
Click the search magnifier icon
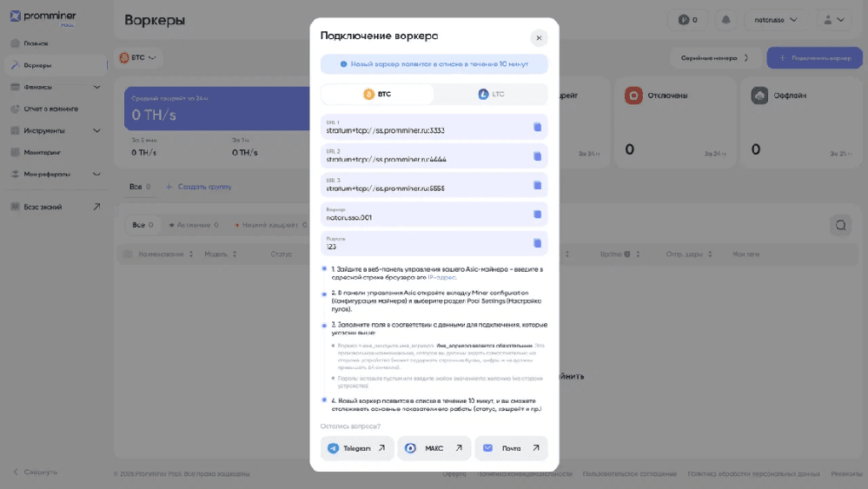840,225
